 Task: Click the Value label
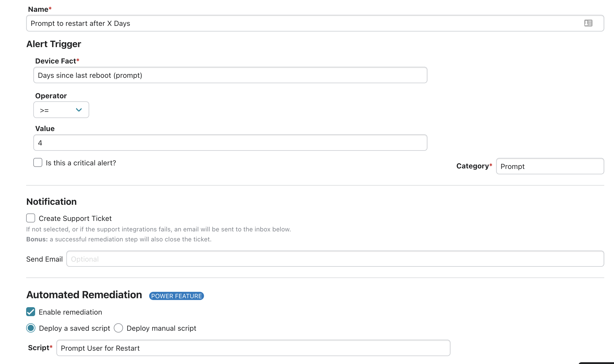click(x=45, y=129)
